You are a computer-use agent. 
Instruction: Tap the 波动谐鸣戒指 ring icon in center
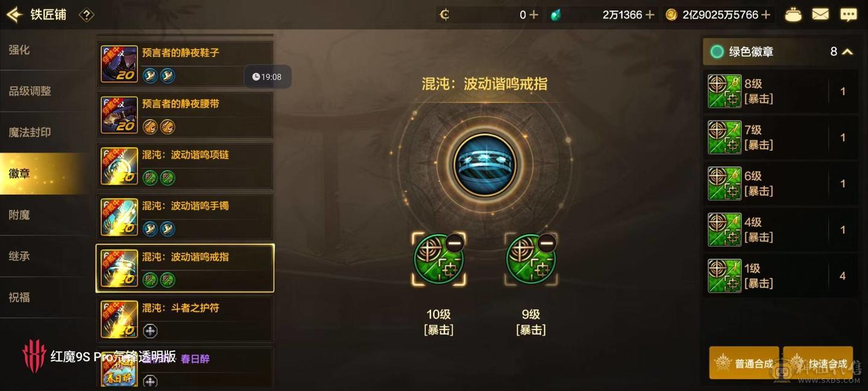[x=485, y=164]
